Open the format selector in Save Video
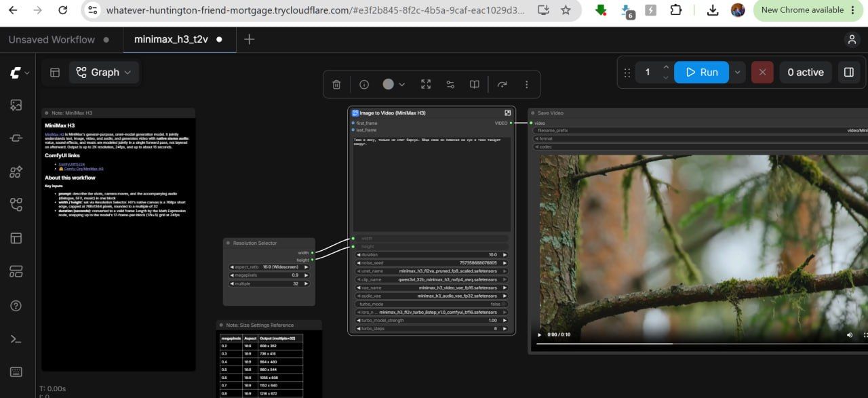 pyautogui.click(x=701, y=138)
